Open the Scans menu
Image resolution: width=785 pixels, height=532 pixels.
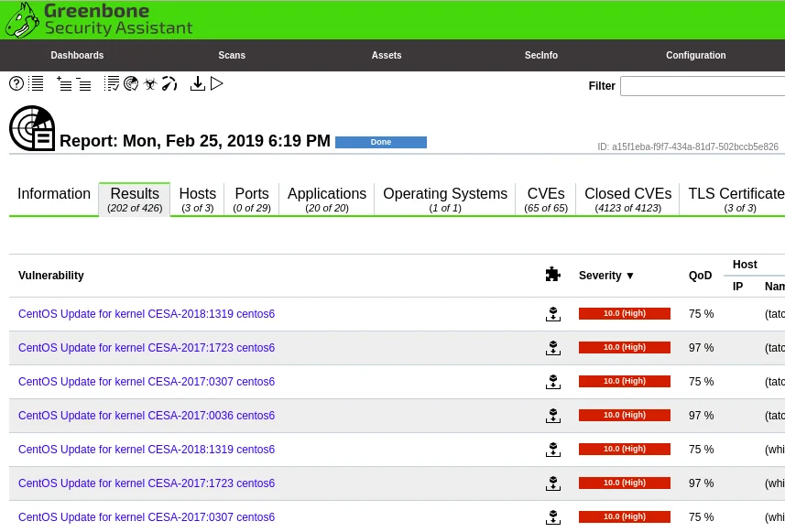point(232,55)
